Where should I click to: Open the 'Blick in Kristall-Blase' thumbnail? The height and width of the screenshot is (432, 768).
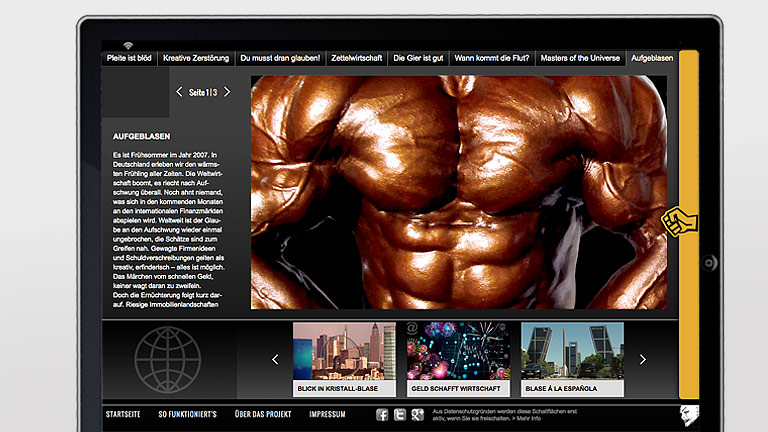pos(344,359)
